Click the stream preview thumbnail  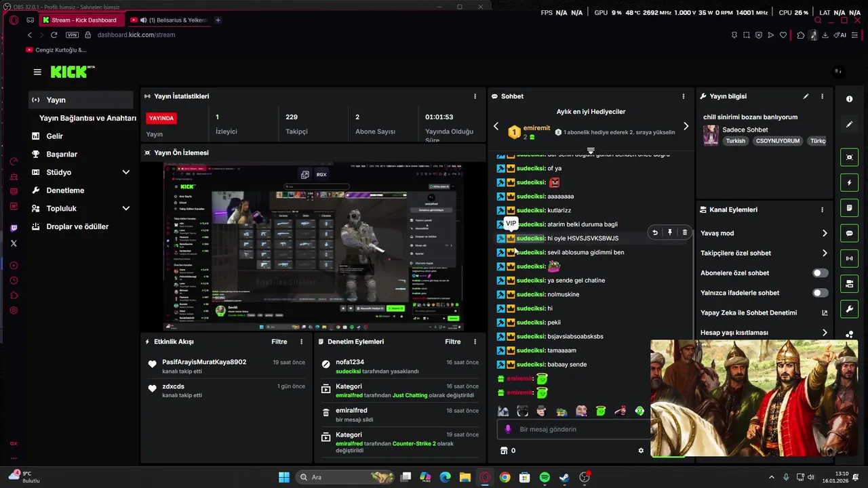(313, 247)
